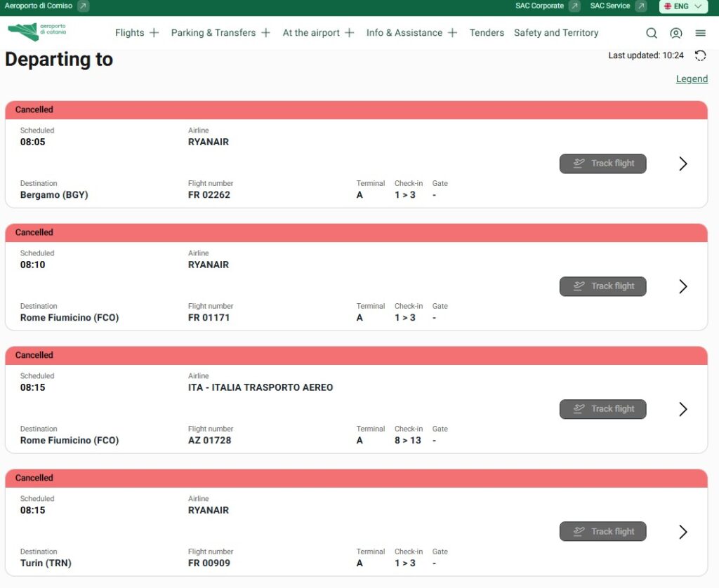
Task: Click the Cancelled banner of Turin flight
Action: (356, 478)
